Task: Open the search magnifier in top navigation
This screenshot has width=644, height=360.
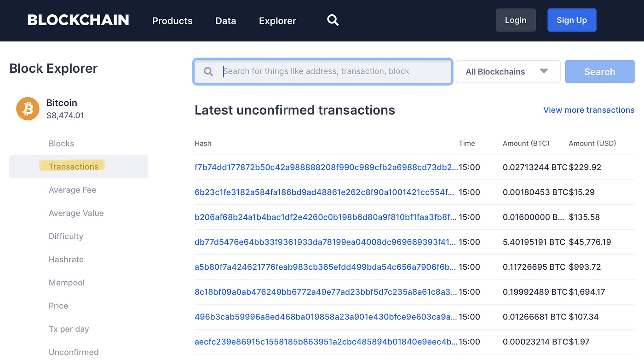Action: (x=333, y=20)
